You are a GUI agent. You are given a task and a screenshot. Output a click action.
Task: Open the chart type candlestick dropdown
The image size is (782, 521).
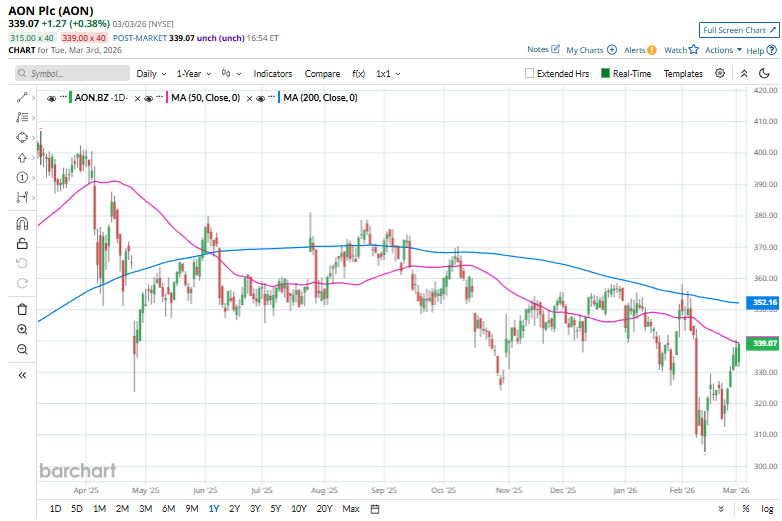231,73
